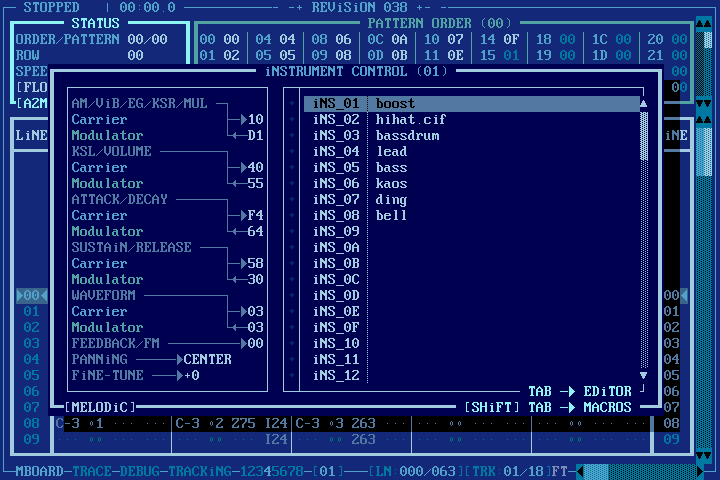Click DEBUG in the bottom status bar
The image size is (720, 480).
(140, 472)
